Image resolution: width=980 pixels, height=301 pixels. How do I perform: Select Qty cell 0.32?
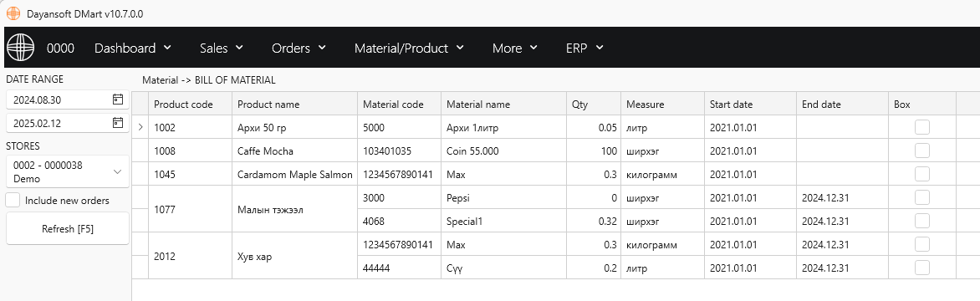tap(594, 221)
